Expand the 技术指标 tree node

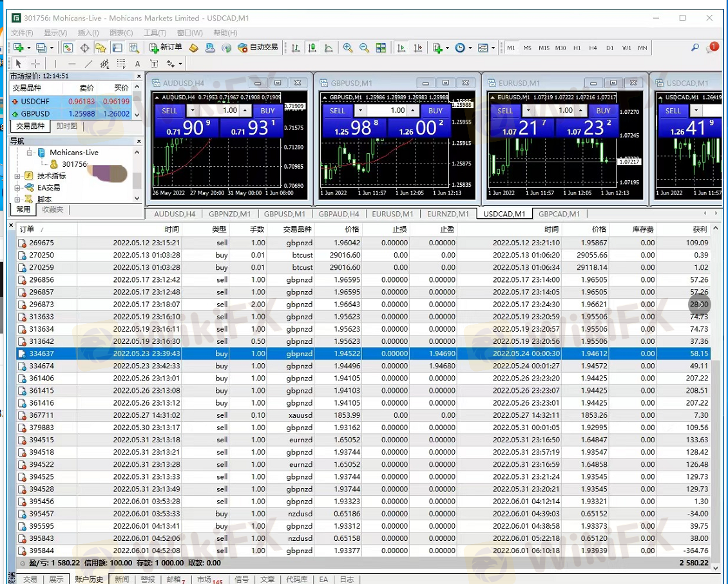click(17, 176)
